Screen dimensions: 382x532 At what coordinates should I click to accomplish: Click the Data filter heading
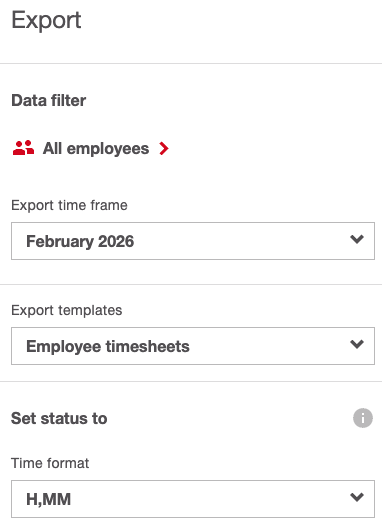(49, 100)
